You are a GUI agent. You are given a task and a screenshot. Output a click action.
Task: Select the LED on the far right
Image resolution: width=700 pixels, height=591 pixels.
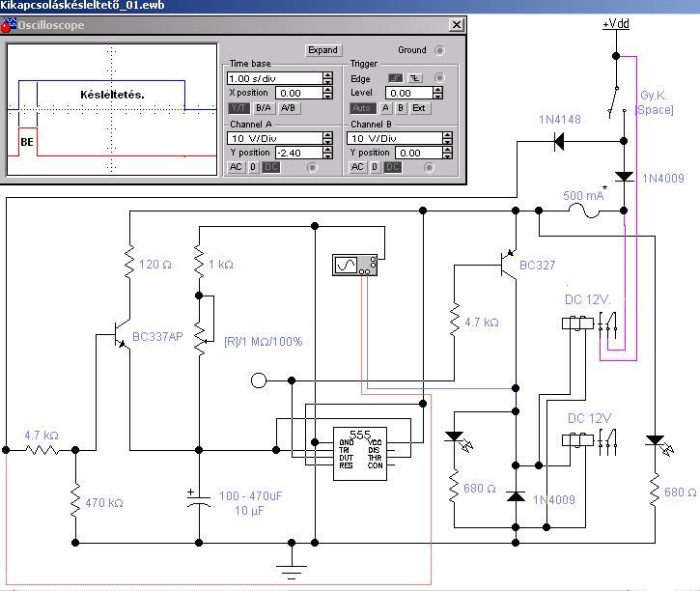click(659, 444)
